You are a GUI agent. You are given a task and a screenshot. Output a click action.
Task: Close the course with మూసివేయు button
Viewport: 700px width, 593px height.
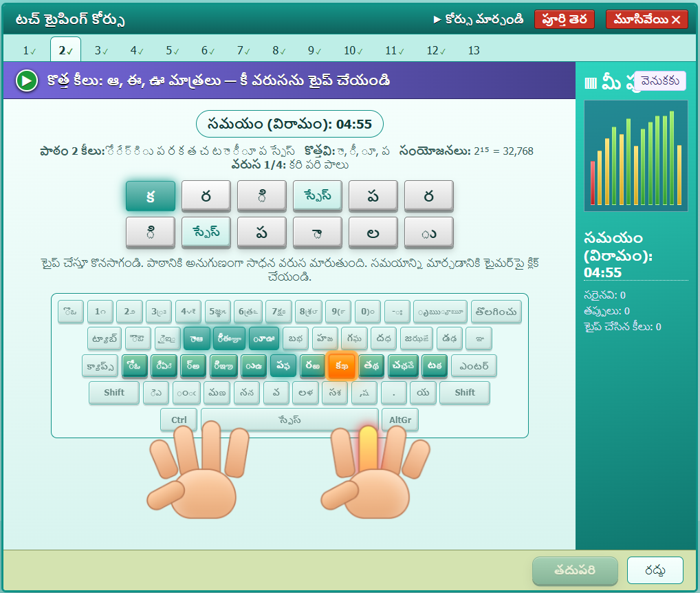[647, 20]
